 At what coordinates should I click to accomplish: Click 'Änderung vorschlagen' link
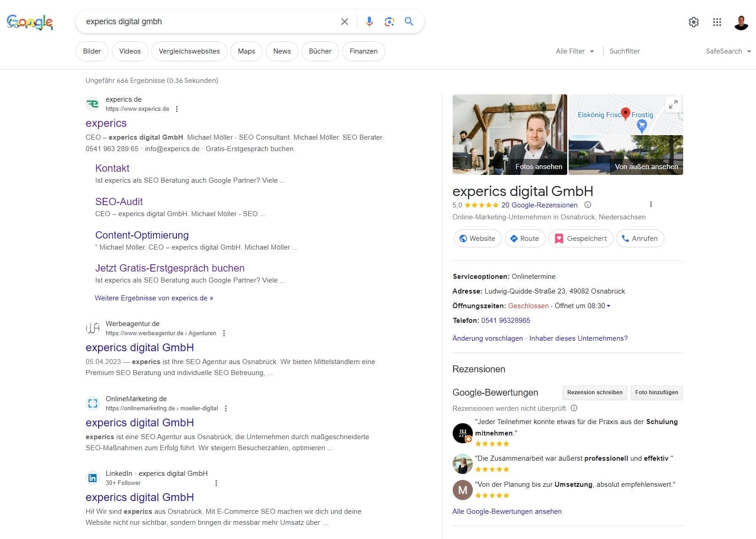point(488,338)
